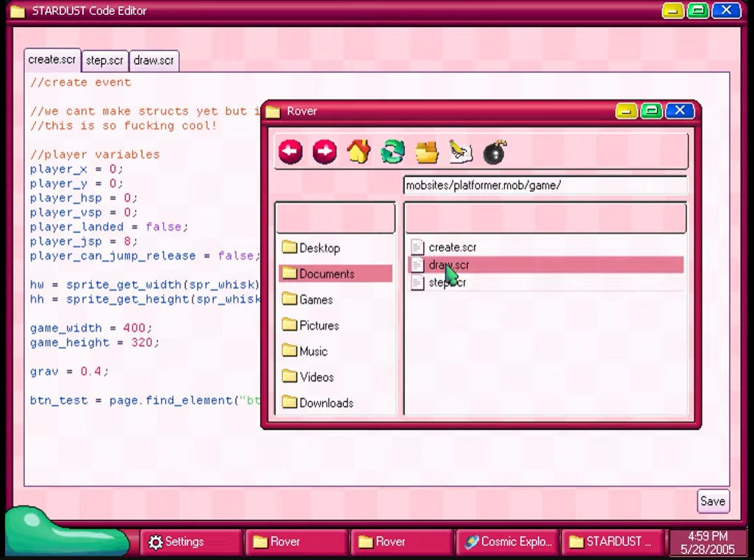Open Settings from the taskbar

190,542
